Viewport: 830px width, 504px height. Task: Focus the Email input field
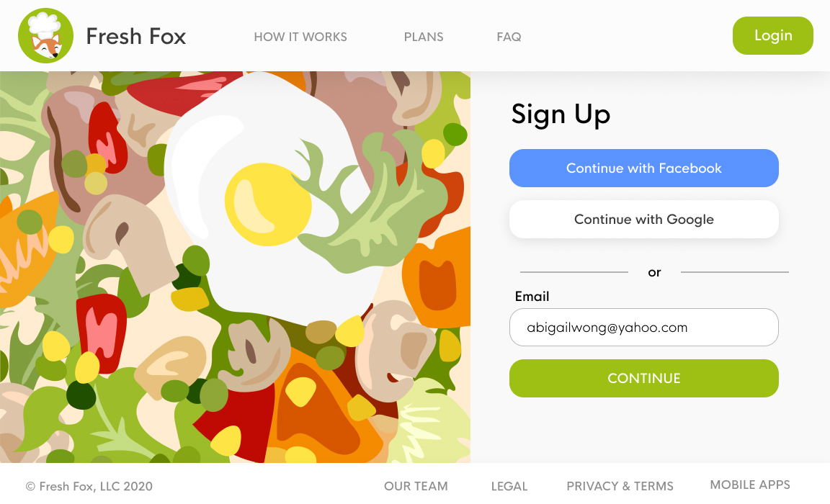[643, 328]
